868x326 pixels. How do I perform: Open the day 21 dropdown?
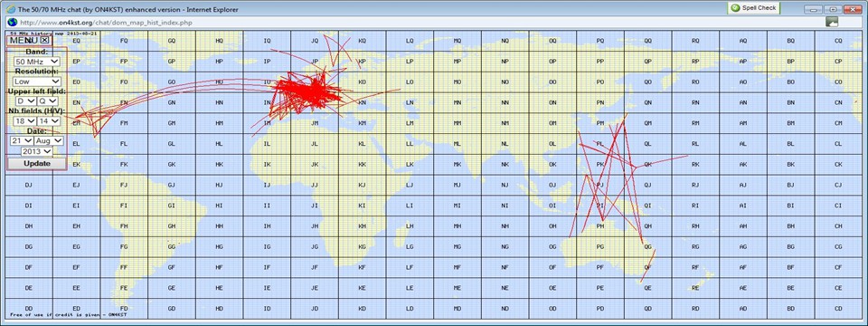coord(22,141)
